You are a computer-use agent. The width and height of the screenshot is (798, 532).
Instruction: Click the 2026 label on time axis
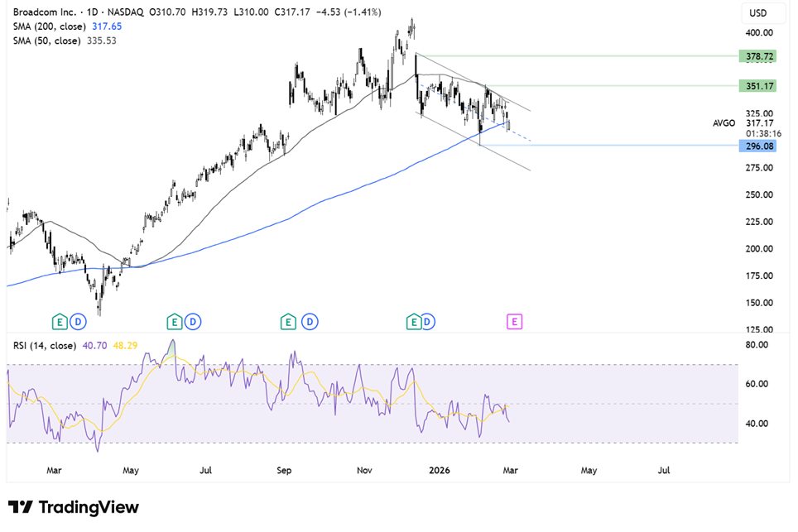(440, 471)
